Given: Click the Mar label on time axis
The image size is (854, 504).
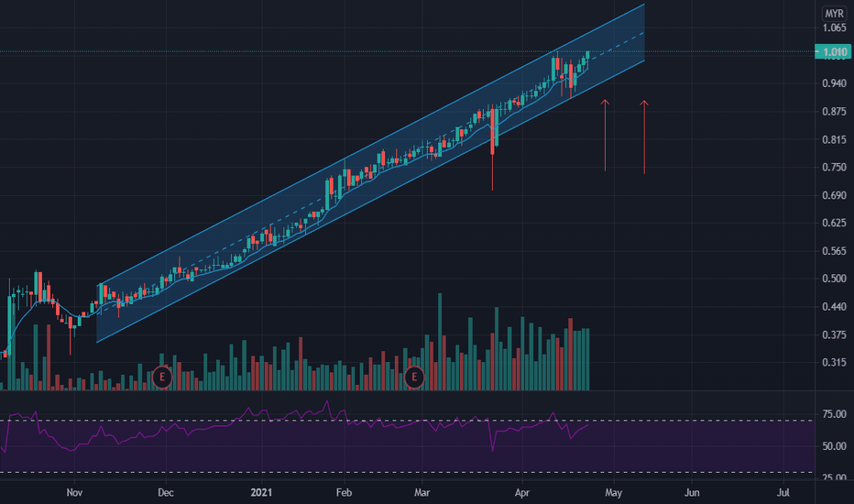Looking at the screenshot, I should coord(422,493).
